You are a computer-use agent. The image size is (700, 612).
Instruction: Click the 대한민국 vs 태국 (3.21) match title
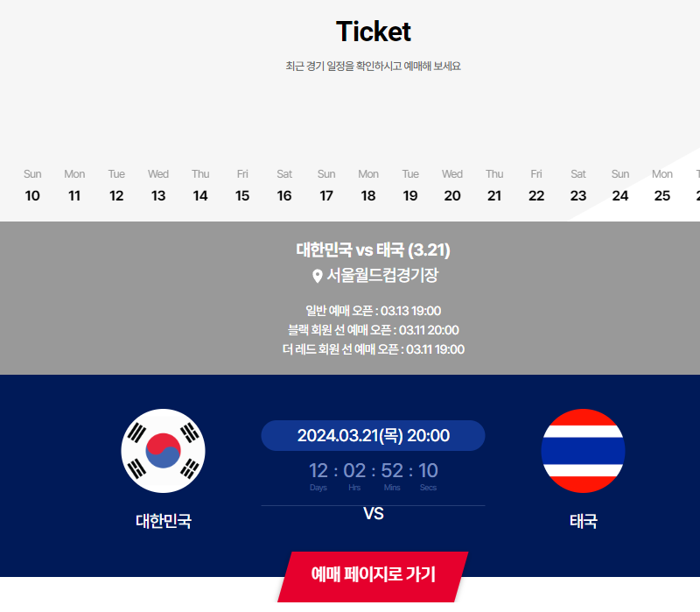[373, 250]
